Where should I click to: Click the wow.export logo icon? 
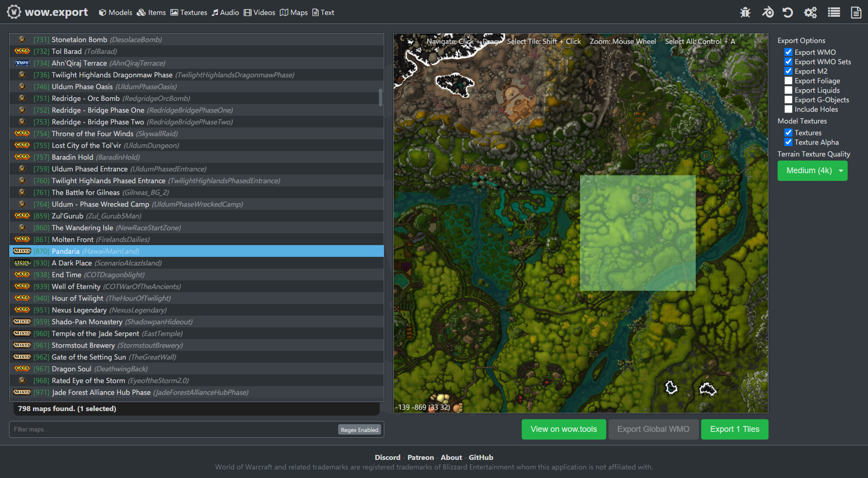(x=14, y=12)
